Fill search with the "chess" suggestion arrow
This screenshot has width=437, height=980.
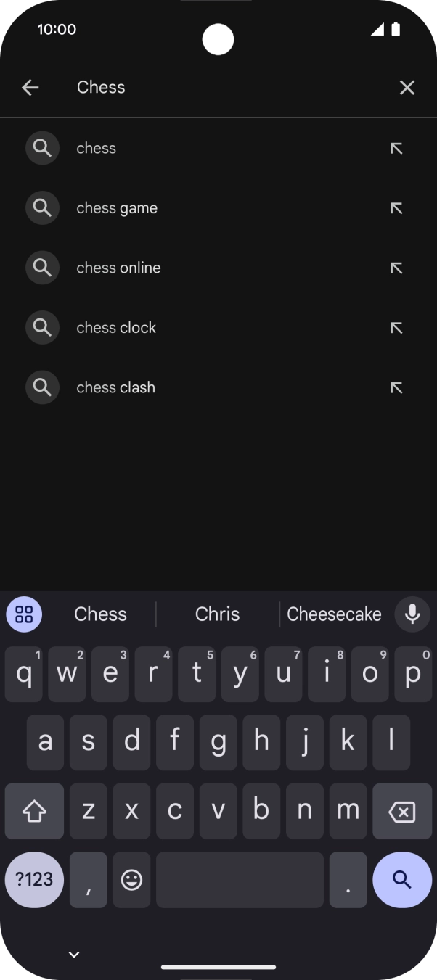[x=396, y=148]
